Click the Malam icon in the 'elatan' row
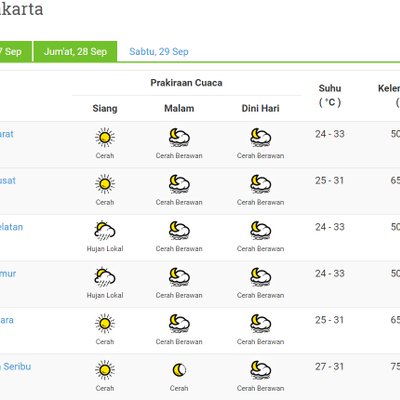The height and width of the screenshot is (400, 400). pos(179,230)
